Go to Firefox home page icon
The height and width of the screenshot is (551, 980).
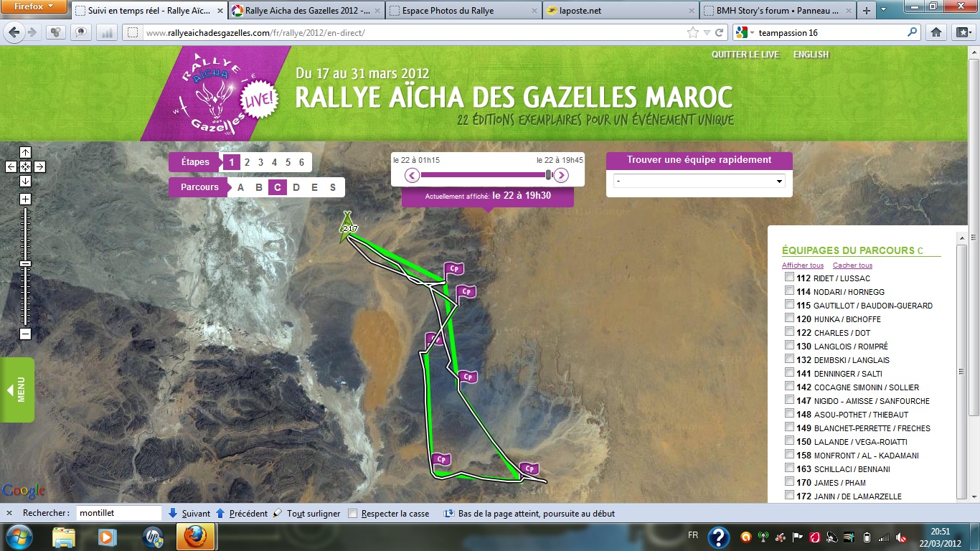(936, 32)
